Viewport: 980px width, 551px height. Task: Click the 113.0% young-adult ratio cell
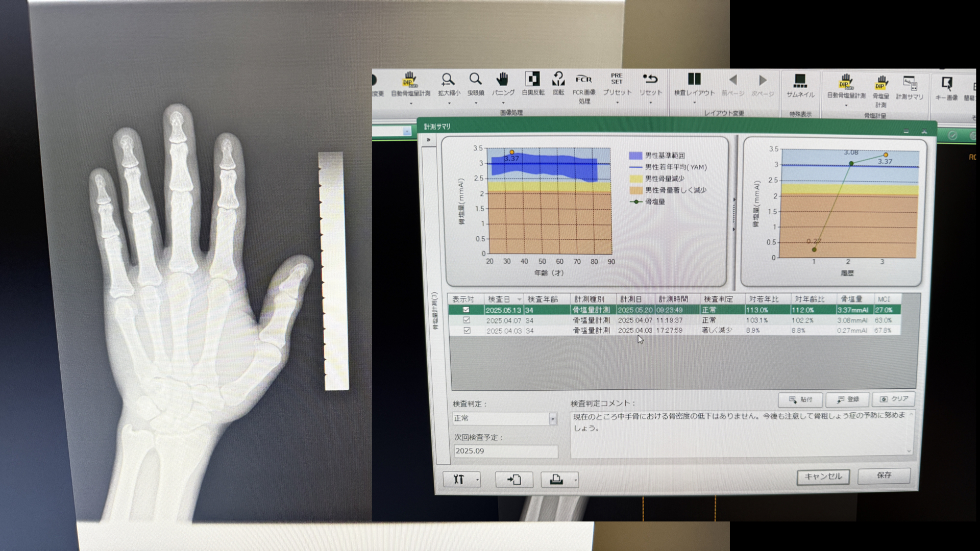[757, 310]
